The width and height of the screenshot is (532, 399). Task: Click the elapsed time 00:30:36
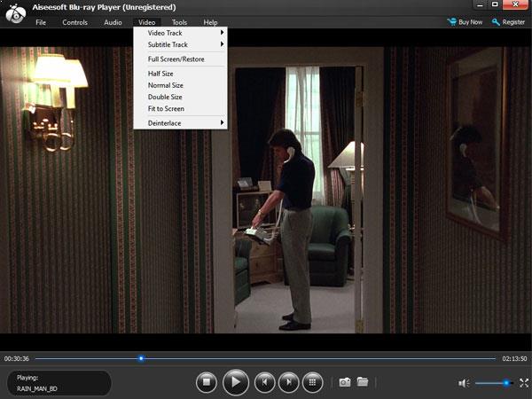click(17, 358)
